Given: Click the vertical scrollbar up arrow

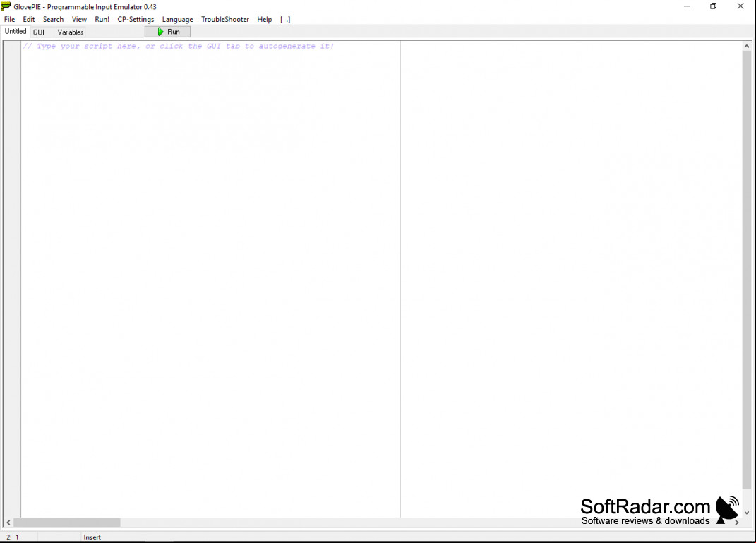Looking at the screenshot, I should pyautogui.click(x=746, y=47).
